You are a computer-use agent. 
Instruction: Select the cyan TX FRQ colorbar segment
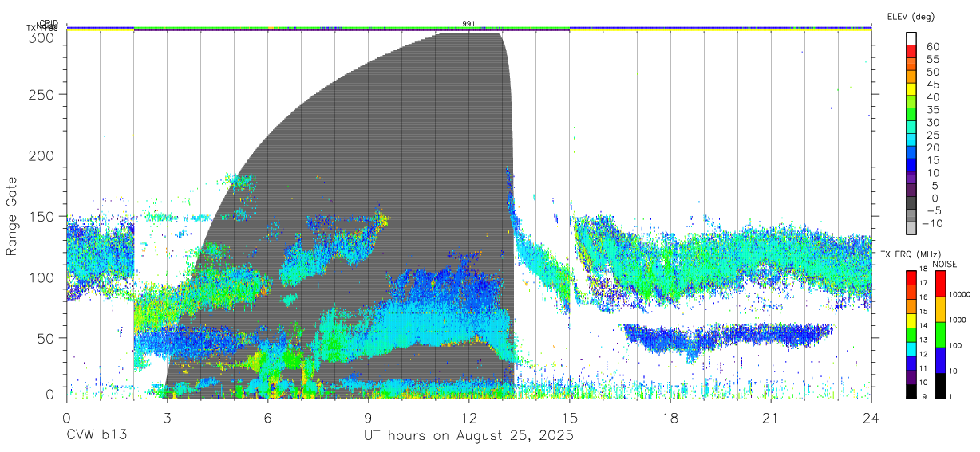(x=911, y=349)
